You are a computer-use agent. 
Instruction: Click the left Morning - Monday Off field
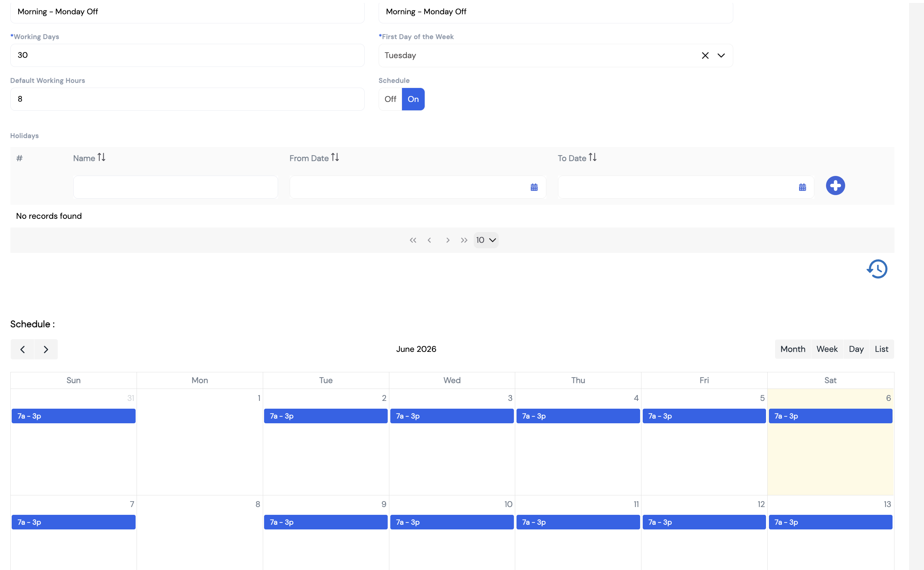[x=187, y=12]
